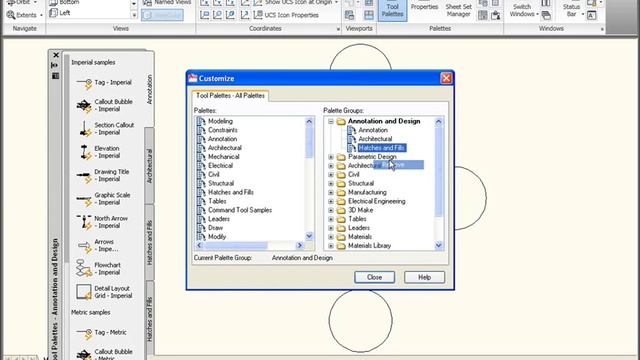Open the tool palette properties menu icon
This screenshot has width=640, height=360.
[x=55, y=76]
